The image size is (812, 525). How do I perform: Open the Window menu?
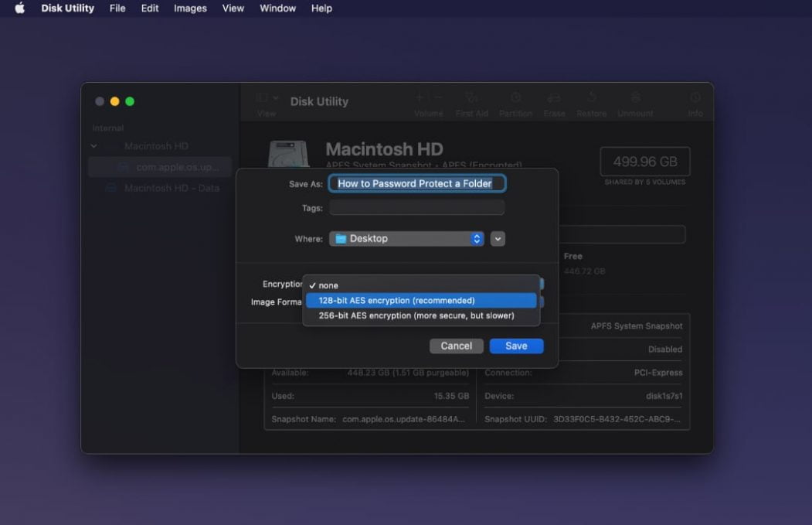coord(277,9)
